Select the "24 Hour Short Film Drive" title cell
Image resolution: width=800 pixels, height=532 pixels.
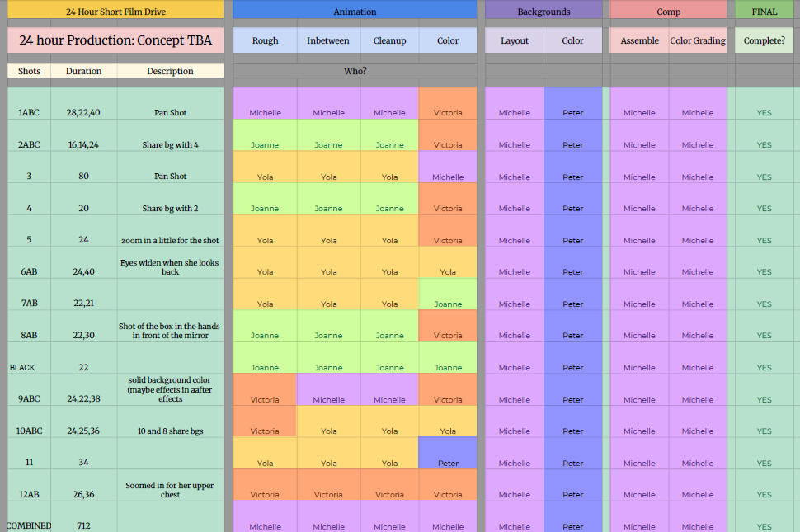[x=115, y=12]
